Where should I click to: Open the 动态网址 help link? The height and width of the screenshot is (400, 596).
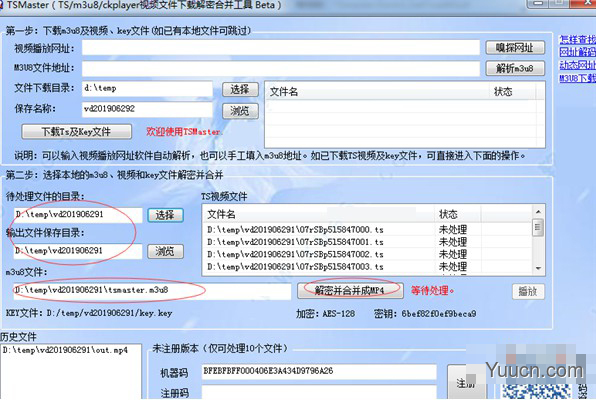[x=577, y=65]
